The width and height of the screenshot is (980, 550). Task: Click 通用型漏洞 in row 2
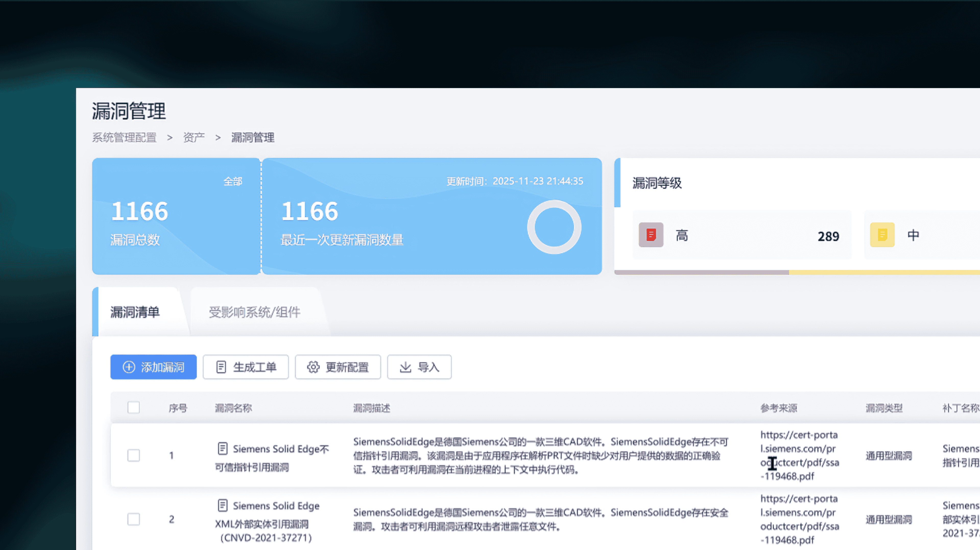pyautogui.click(x=889, y=520)
